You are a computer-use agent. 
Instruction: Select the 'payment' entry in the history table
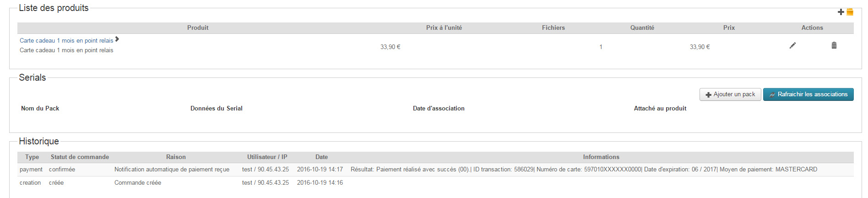(x=31, y=170)
